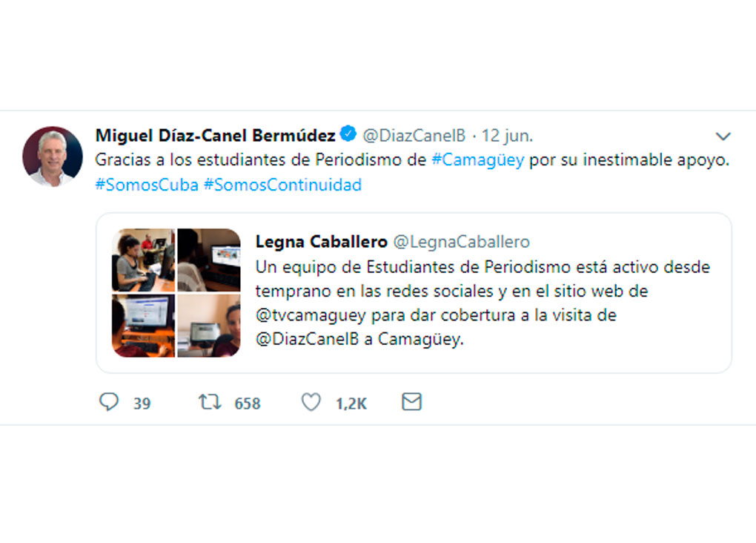
Task: Open the @DiazCanelB handle in header
Action: click(x=414, y=136)
